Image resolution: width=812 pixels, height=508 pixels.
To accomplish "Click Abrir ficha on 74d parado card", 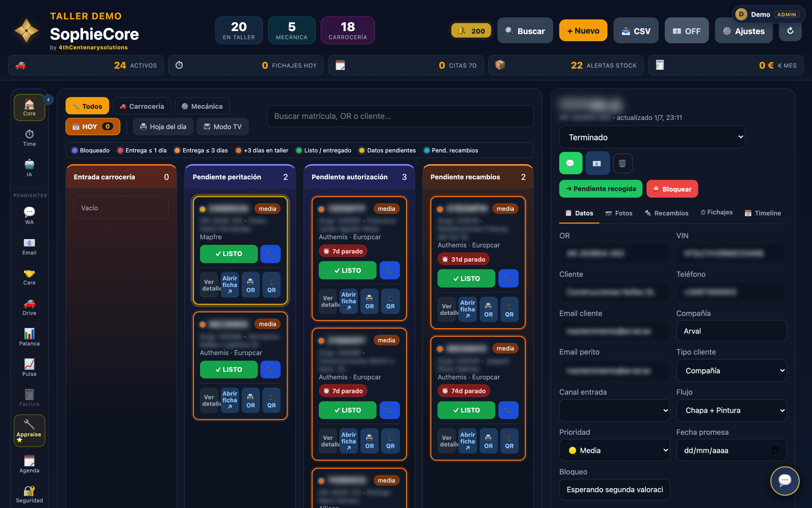I will point(467,441).
